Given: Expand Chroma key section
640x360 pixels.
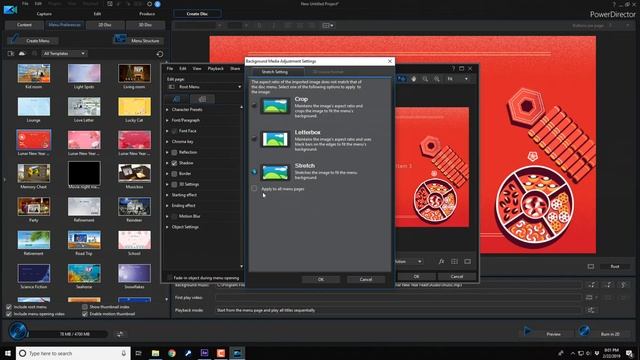Looking at the screenshot, I should [x=167, y=142].
